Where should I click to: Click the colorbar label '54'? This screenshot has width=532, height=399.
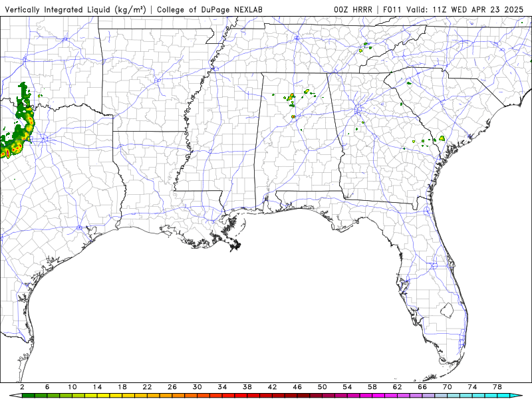(x=347, y=387)
